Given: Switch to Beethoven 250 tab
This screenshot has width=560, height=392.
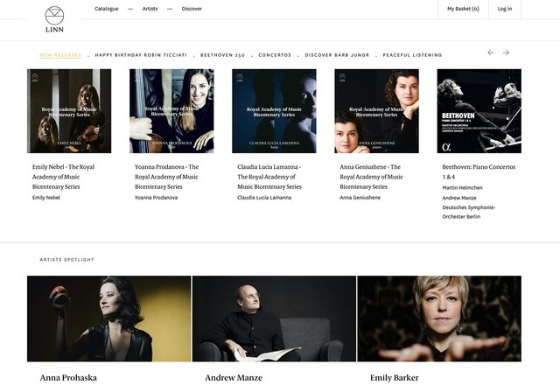Looking at the screenshot, I should tap(222, 55).
